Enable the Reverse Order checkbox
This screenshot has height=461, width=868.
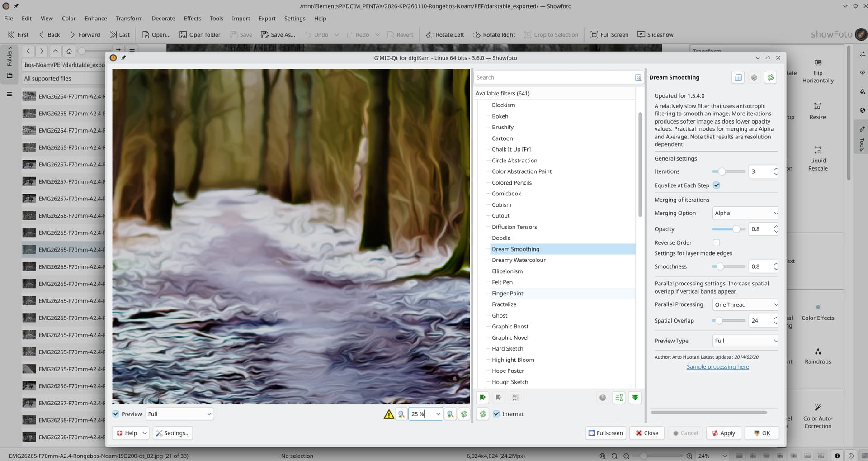coord(716,243)
